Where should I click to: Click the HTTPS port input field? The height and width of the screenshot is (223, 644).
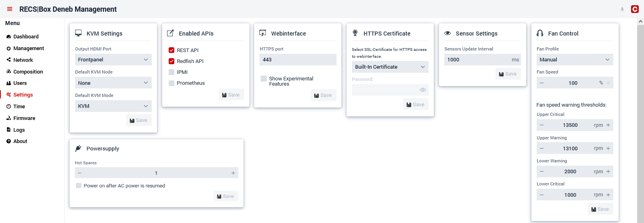click(298, 59)
